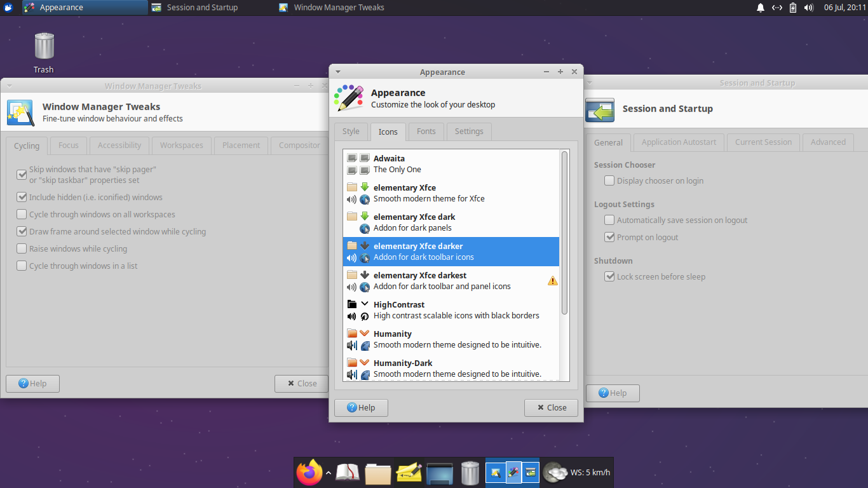Image resolution: width=868 pixels, height=488 pixels.
Task: Open the Trash icon in the dock
Action: (470, 472)
